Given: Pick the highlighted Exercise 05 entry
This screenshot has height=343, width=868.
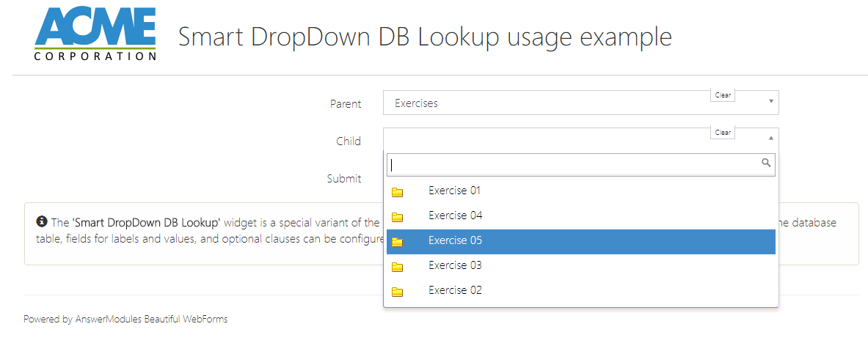Looking at the screenshot, I should point(455,240).
